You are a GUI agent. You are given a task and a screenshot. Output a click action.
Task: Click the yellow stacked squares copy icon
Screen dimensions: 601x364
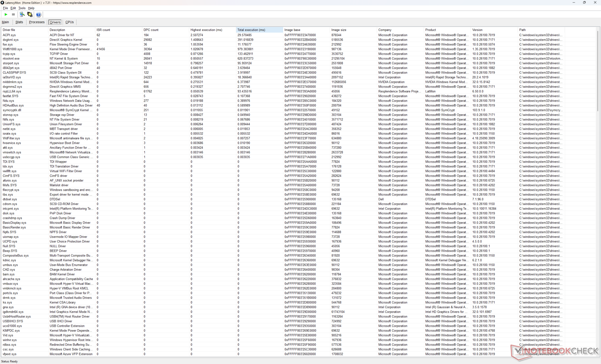click(x=30, y=14)
